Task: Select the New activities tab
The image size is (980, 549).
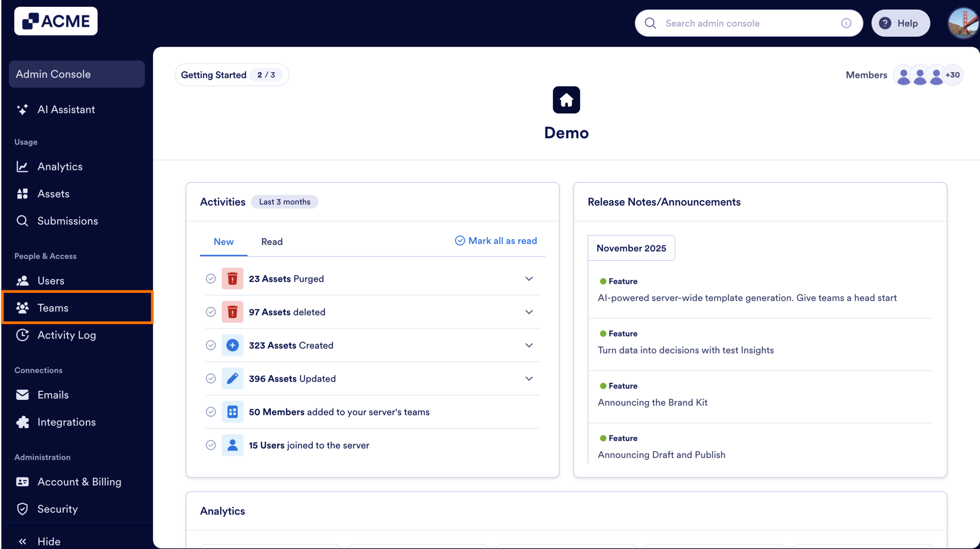Action: pos(223,241)
